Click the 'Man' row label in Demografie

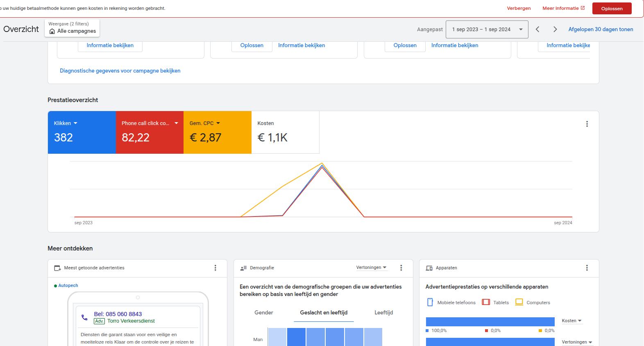click(x=258, y=339)
